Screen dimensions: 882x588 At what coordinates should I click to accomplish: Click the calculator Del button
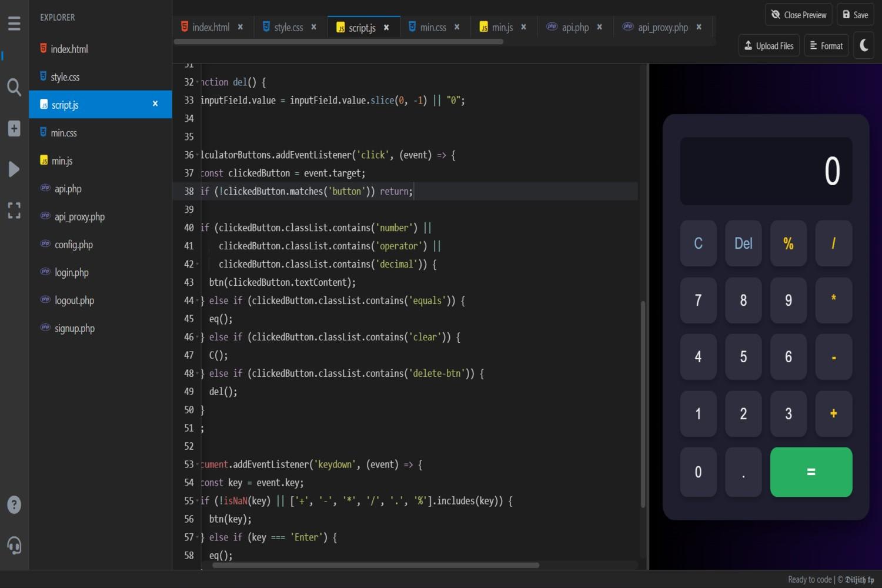(743, 243)
